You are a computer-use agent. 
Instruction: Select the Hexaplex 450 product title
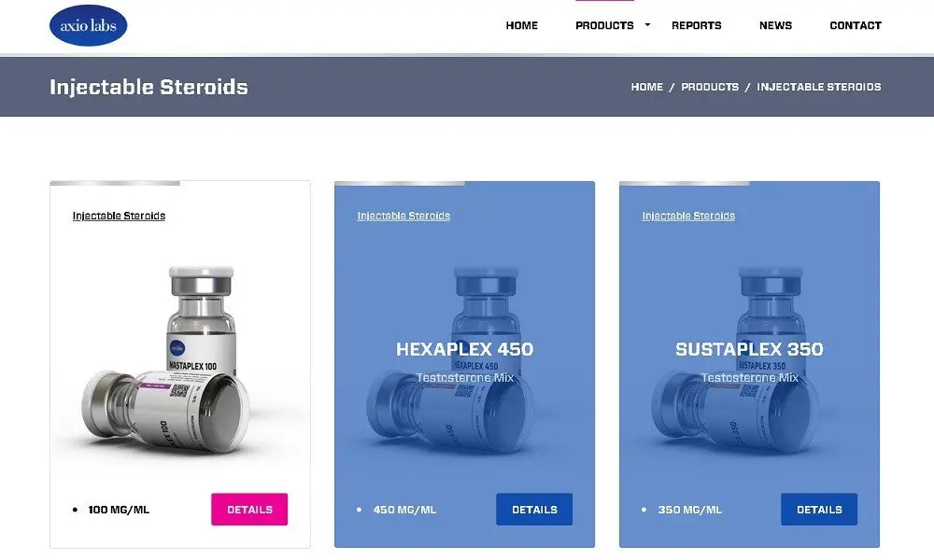click(464, 349)
